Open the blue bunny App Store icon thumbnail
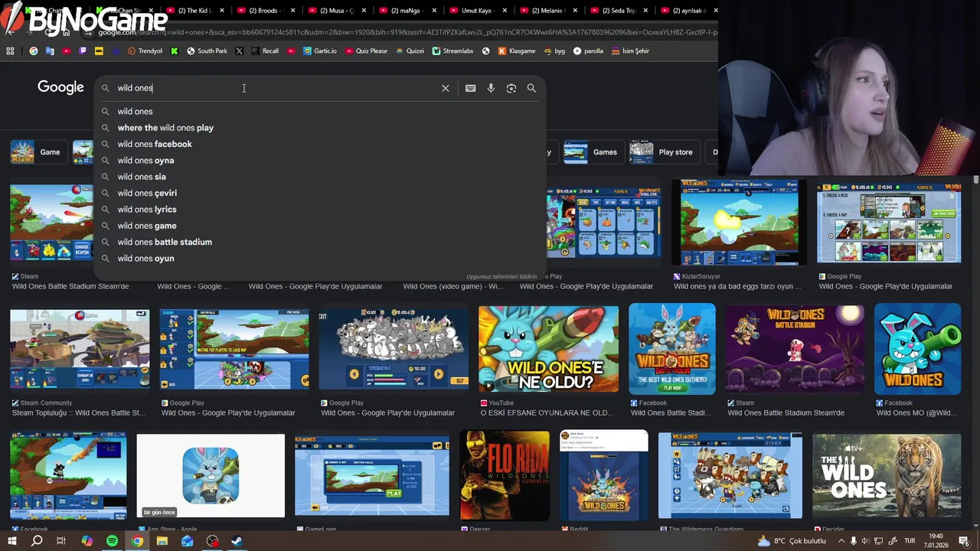980x551 pixels. point(211,475)
